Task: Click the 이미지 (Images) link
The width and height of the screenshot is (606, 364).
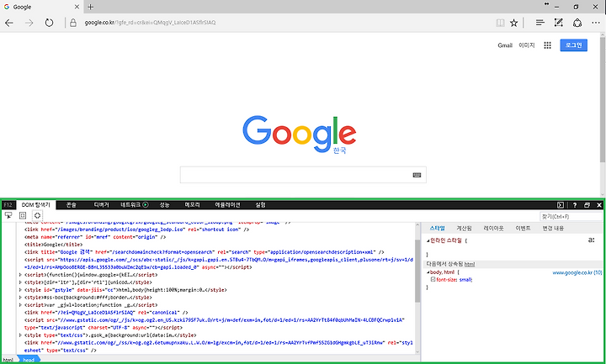Action: click(526, 45)
